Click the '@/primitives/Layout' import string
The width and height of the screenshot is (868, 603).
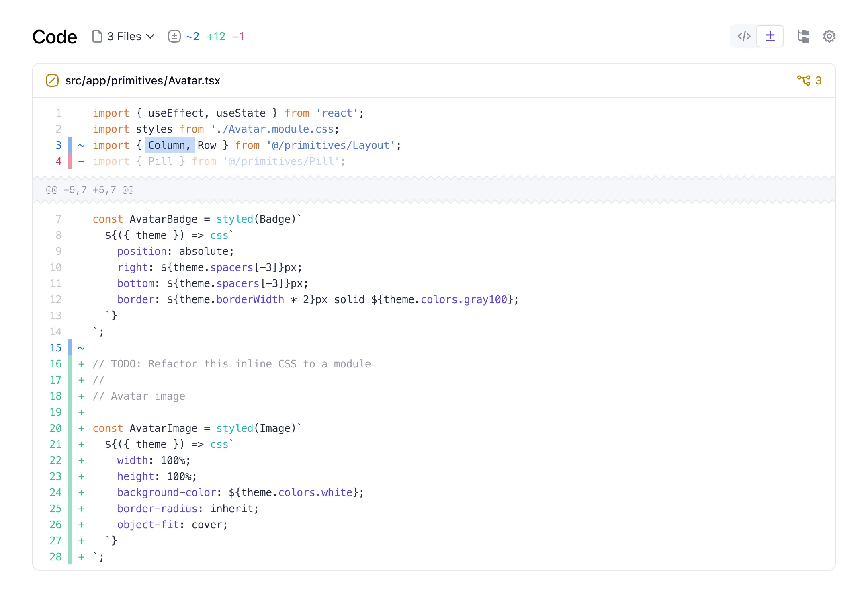point(331,145)
